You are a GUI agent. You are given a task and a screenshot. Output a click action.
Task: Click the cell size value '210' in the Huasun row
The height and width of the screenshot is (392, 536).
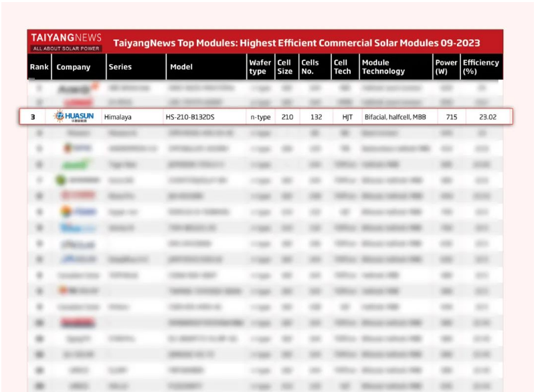click(287, 117)
